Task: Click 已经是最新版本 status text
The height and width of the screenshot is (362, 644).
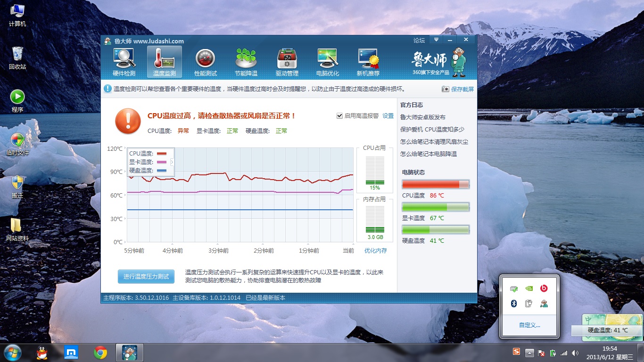Action: click(x=265, y=298)
